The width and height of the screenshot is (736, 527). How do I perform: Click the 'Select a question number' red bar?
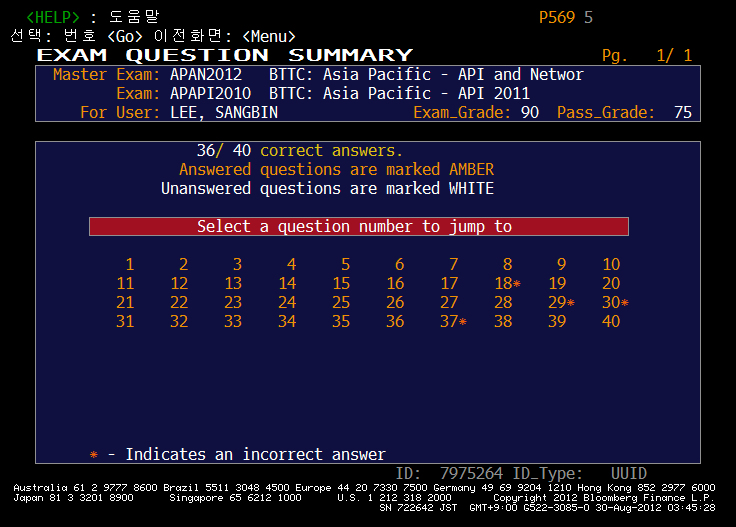(359, 227)
